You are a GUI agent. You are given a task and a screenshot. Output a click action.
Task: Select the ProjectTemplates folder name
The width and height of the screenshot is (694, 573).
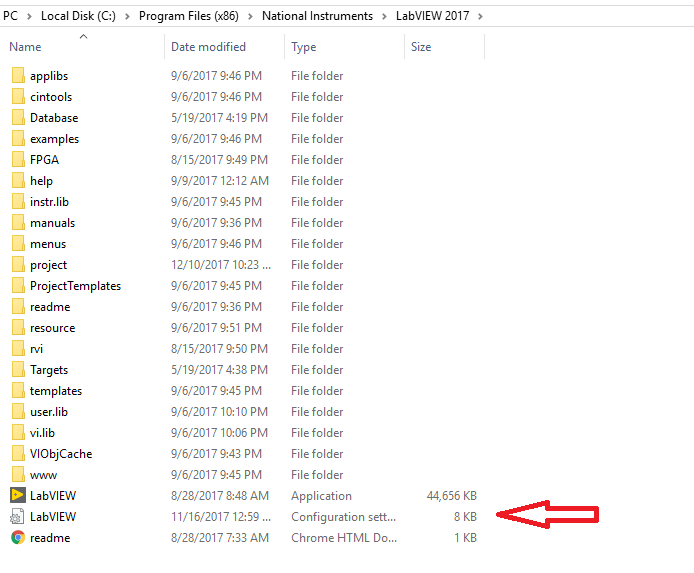click(75, 286)
